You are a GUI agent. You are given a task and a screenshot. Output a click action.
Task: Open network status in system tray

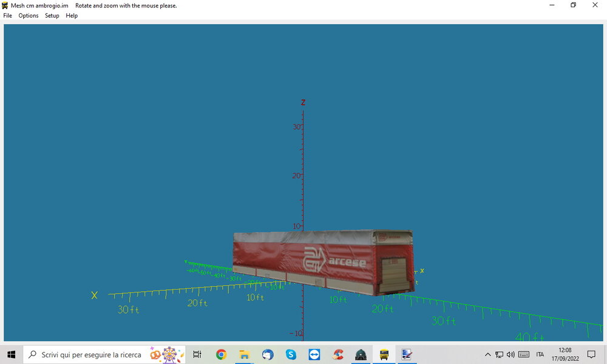point(500,354)
